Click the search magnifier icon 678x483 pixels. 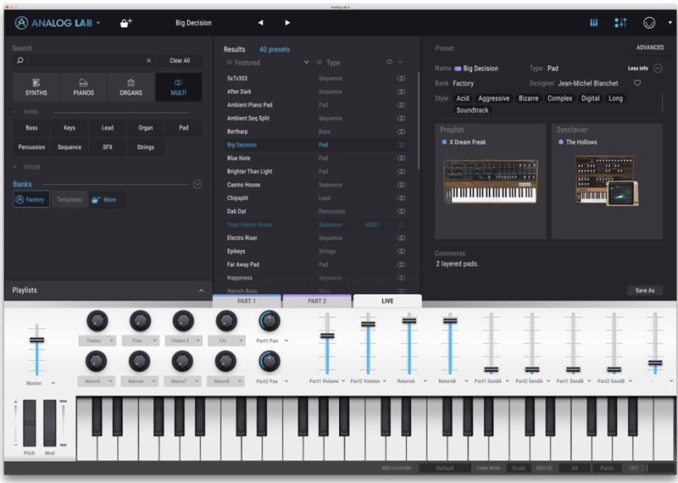coord(20,61)
